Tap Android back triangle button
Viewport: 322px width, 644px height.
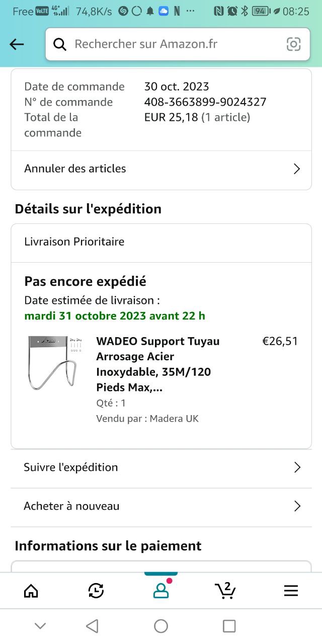click(x=92, y=626)
